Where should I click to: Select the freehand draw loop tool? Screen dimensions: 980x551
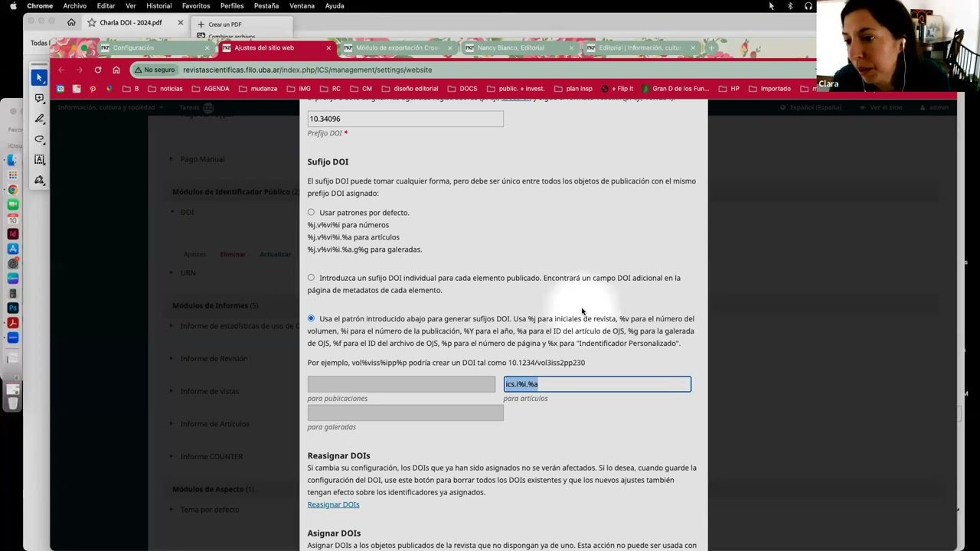(40, 139)
